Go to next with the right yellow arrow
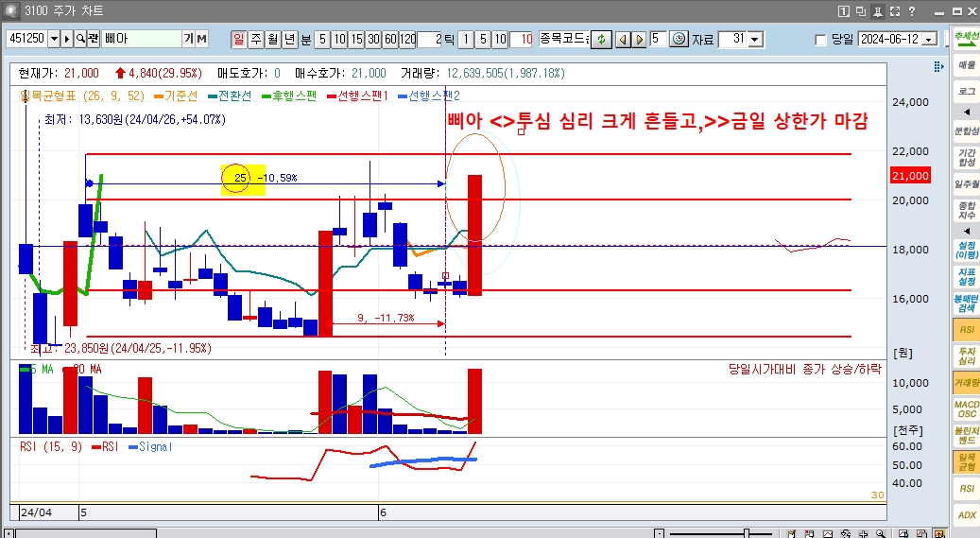Viewport: 980px width, 538px height. [x=639, y=40]
